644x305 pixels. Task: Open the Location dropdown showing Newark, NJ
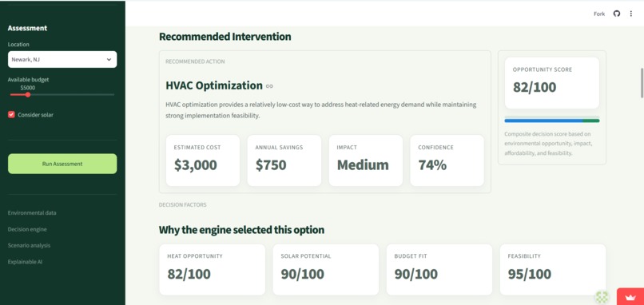click(x=62, y=60)
